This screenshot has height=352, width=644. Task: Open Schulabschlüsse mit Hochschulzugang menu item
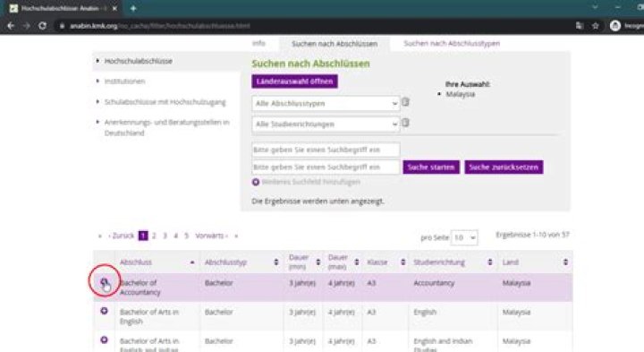tap(165, 101)
